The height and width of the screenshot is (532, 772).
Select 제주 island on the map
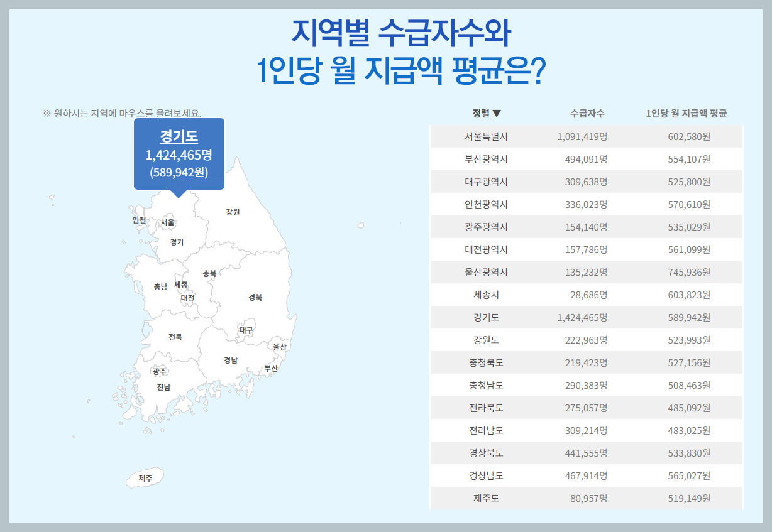[x=145, y=479]
